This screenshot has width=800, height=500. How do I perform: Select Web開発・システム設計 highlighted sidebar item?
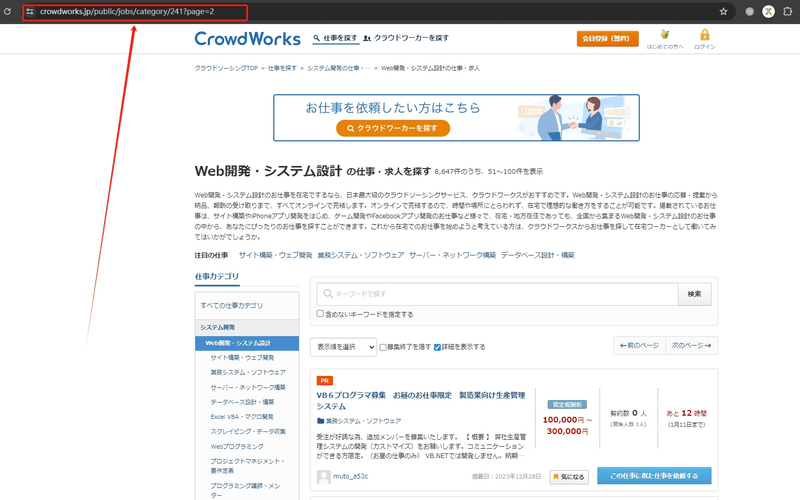[x=247, y=343]
